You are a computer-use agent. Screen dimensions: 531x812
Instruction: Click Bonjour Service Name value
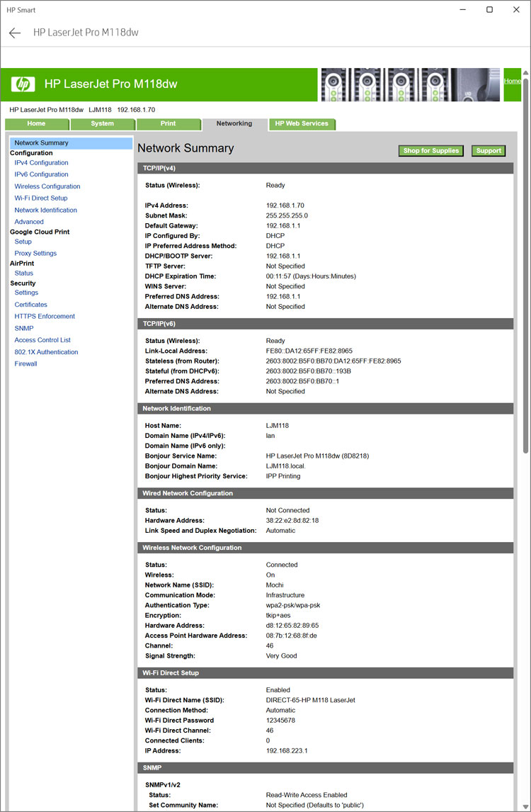[317, 456]
